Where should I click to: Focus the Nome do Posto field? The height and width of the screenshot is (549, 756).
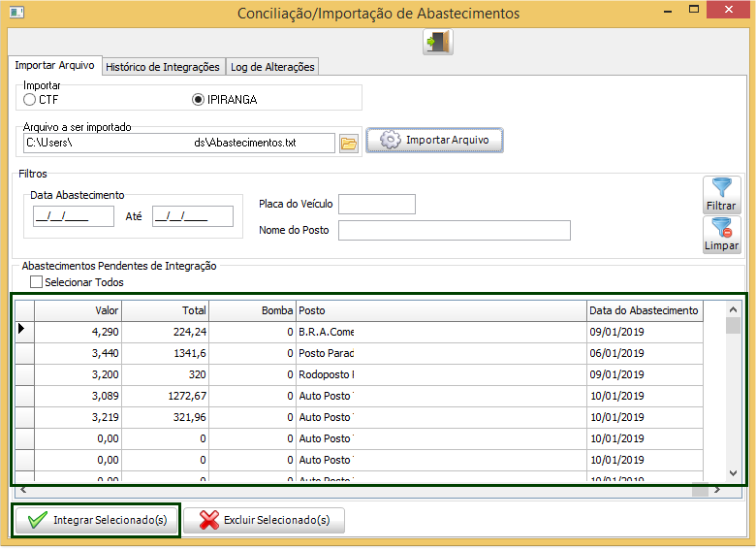[x=454, y=230]
